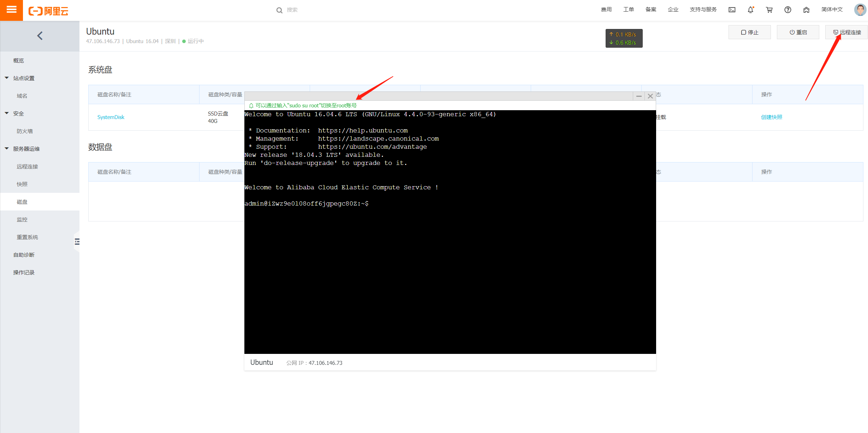Viewport: 868px width, 433px height.
Task: Click inside the black terminal area
Action: coord(450,232)
